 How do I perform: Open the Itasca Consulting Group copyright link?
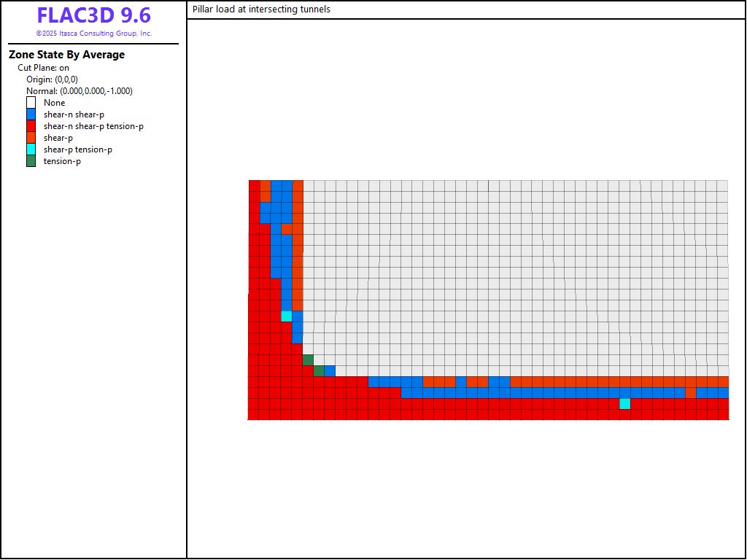pos(93,34)
